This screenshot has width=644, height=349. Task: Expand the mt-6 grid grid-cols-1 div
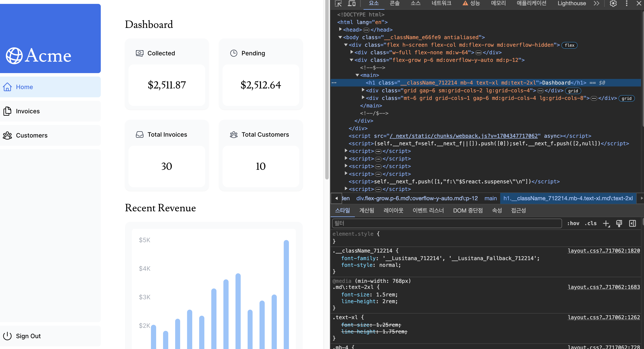click(x=363, y=97)
